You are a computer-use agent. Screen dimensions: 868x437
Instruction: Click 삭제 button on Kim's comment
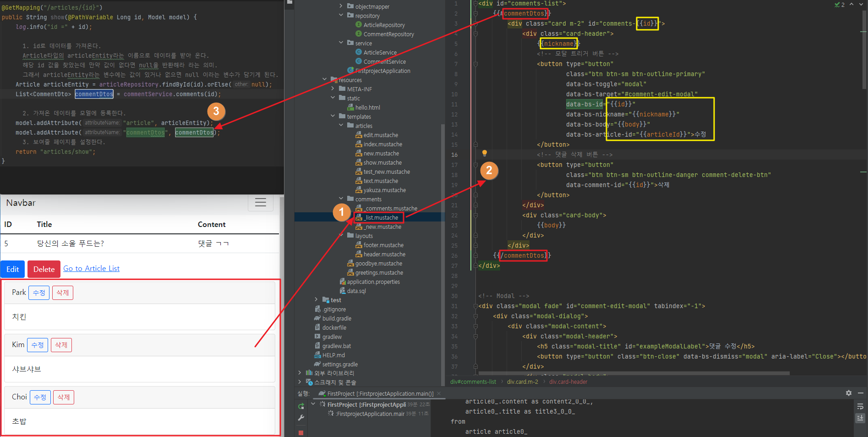tap(61, 345)
